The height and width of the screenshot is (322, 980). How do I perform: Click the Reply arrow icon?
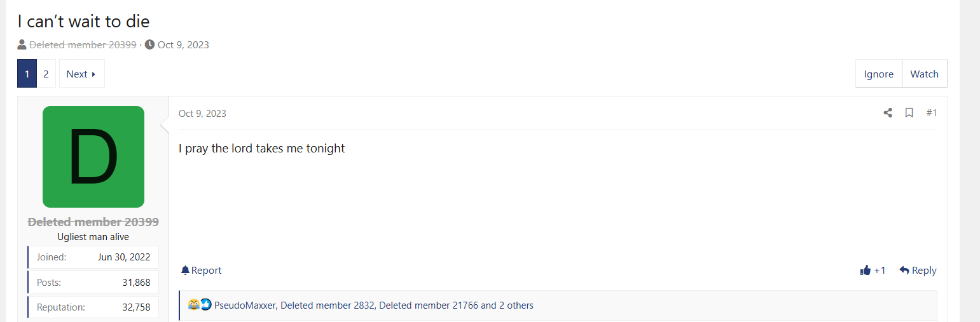click(904, 271)
